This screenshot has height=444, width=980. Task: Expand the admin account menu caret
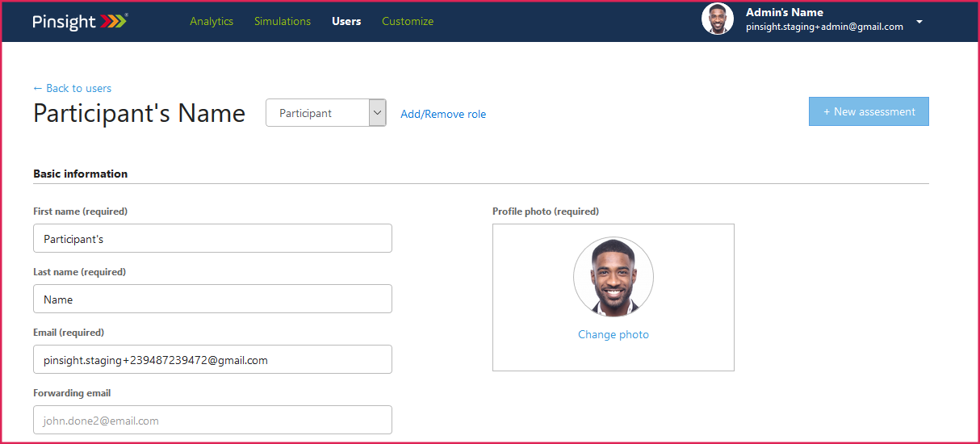[919, 22]
